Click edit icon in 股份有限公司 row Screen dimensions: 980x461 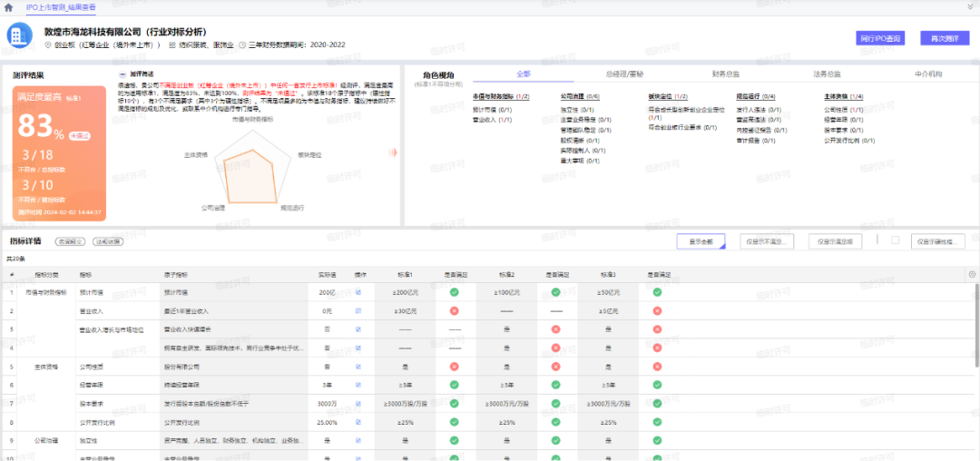pos(358,366)
